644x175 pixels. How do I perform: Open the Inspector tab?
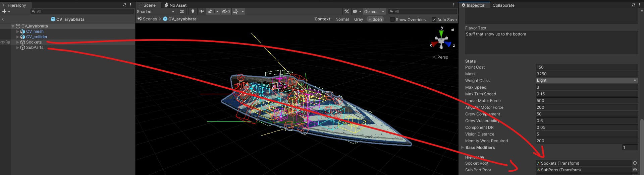click(473, 5)
